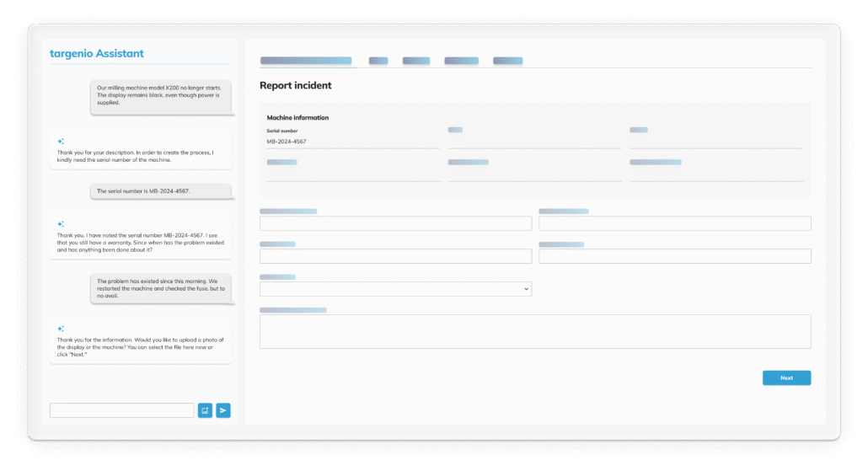Click first-row right input field below Machine information
This screenshot has width=868, height=471.
674,223
